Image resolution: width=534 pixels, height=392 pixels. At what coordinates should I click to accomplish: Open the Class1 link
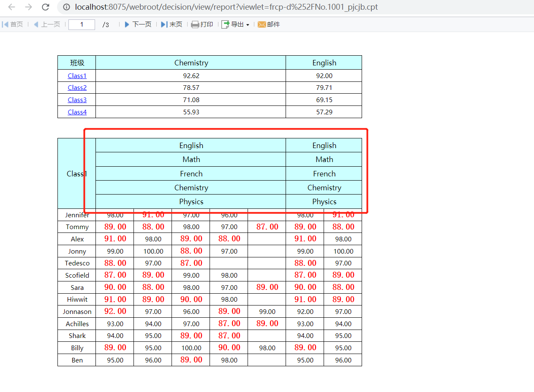click(77, 76)
